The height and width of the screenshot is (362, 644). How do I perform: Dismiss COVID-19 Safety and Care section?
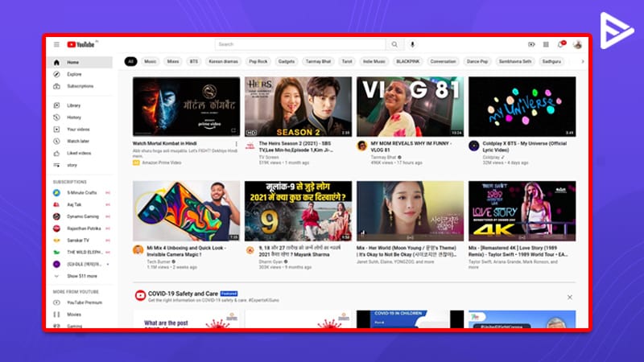point(570,297)
